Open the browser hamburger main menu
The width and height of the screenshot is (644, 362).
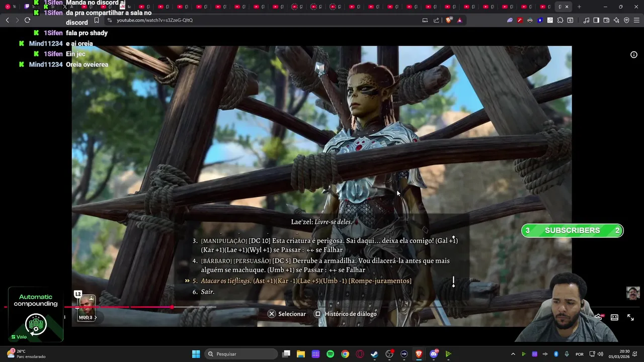[636, 20]
